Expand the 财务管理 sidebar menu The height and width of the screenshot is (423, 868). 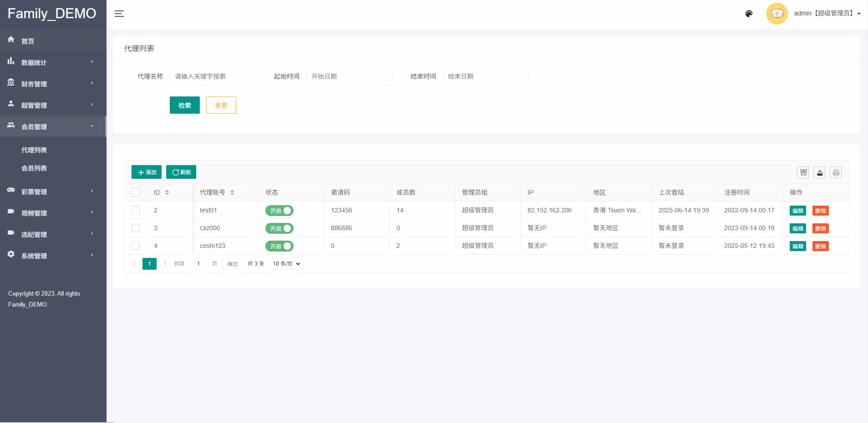pos(53,84)
